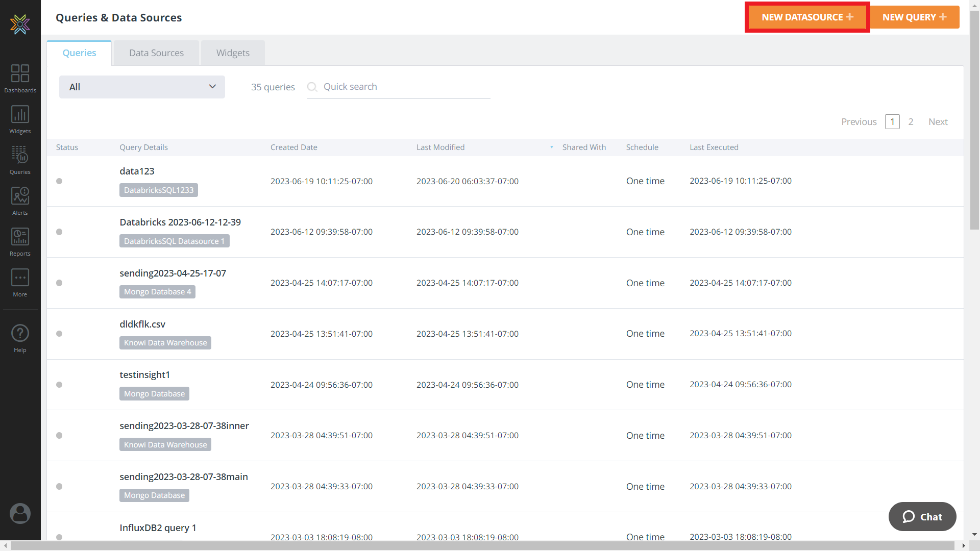Image resolution: width=980 pixels, height=551 pixels.
Task: Sort by Created Date column header
Action: [294, 147]
